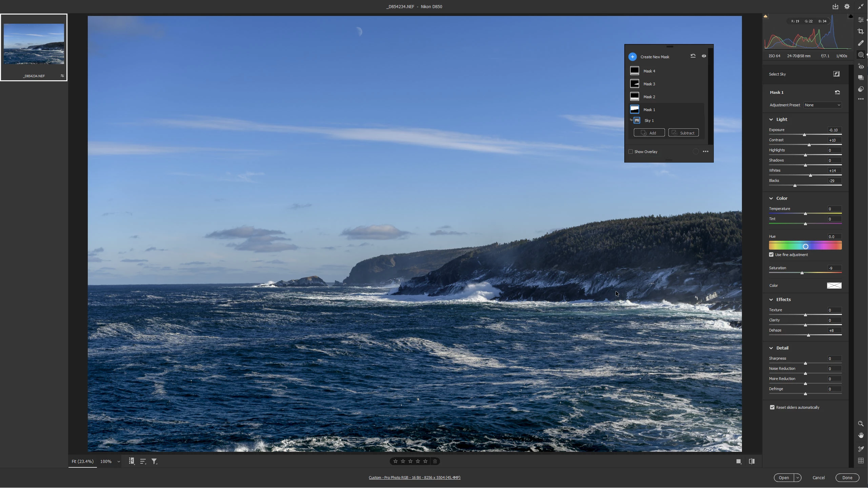Open the Red Eye removal tool

[861, 66]
